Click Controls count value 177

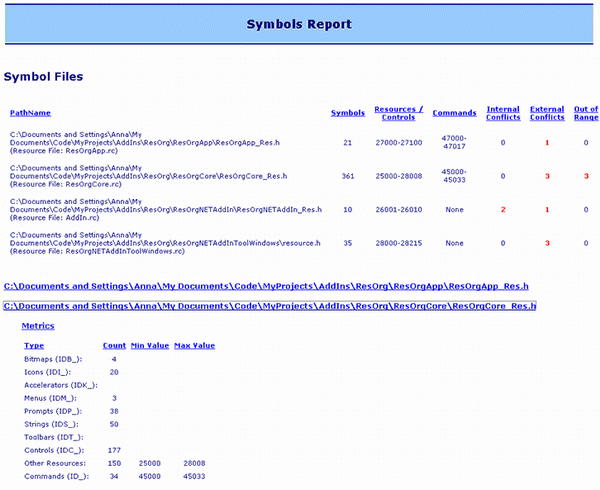(114, 450)
